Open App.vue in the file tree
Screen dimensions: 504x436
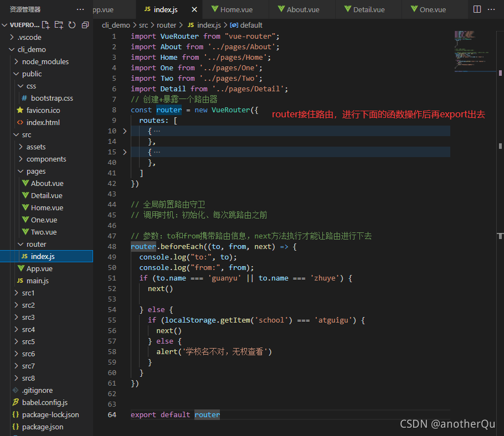[47, 269]
